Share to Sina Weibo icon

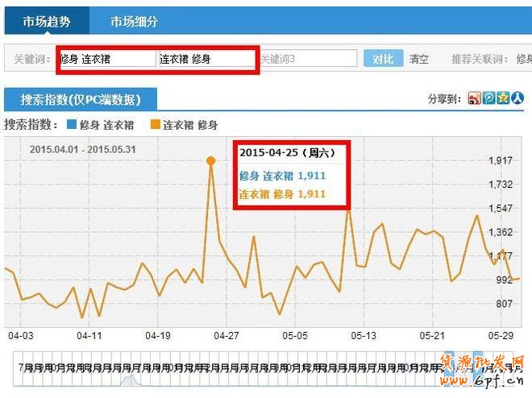[x=474, y=98]
